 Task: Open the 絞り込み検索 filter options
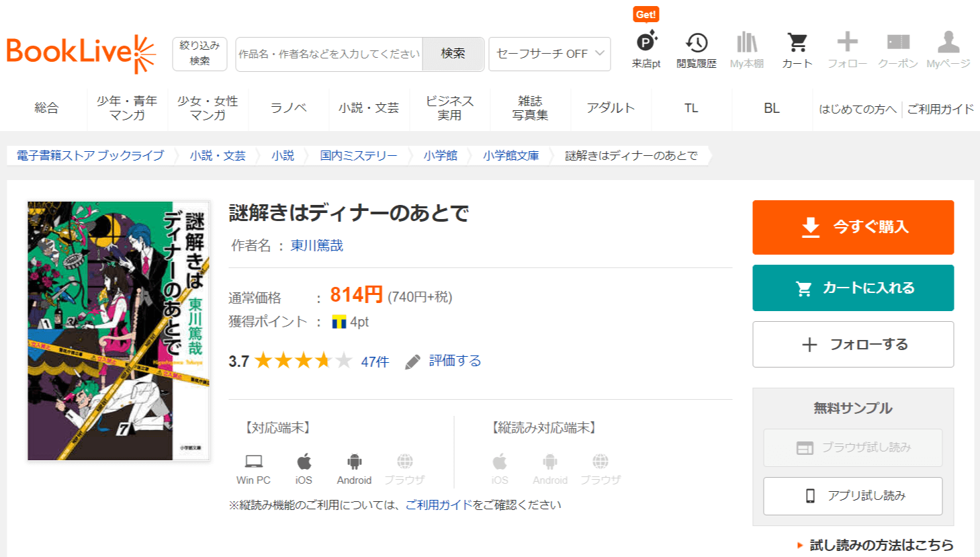tap(199, 54)
